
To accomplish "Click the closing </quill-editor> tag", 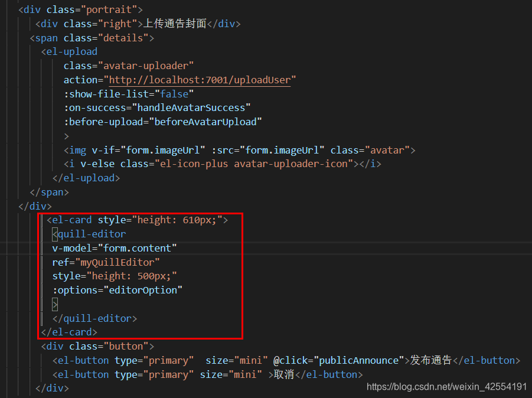I will (94, 319).
